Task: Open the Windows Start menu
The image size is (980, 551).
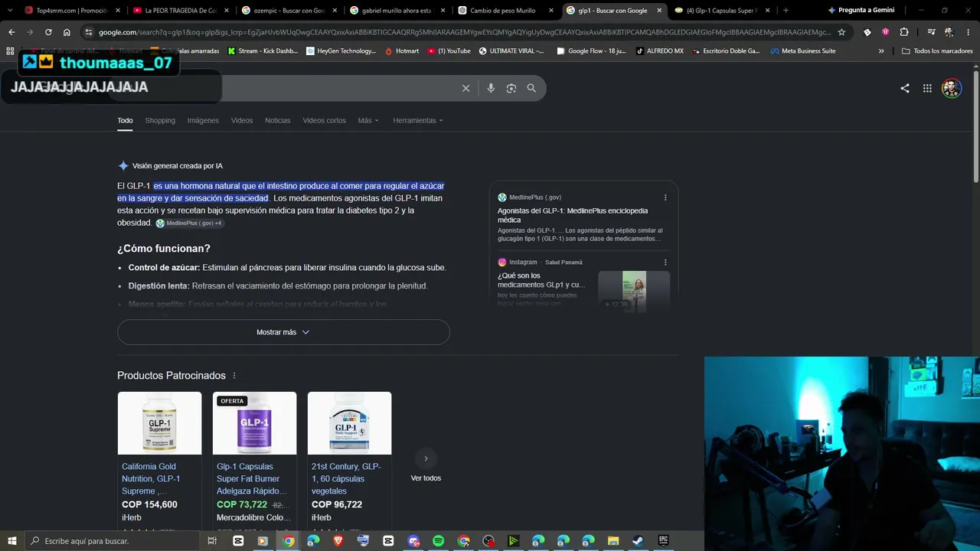Action: point(11,541)
